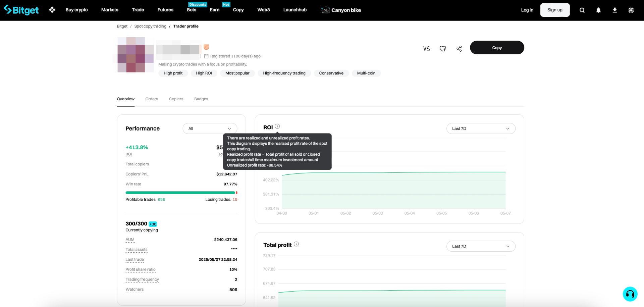Click the Most popular tag
644x307 pixels.
coord(237,73)
